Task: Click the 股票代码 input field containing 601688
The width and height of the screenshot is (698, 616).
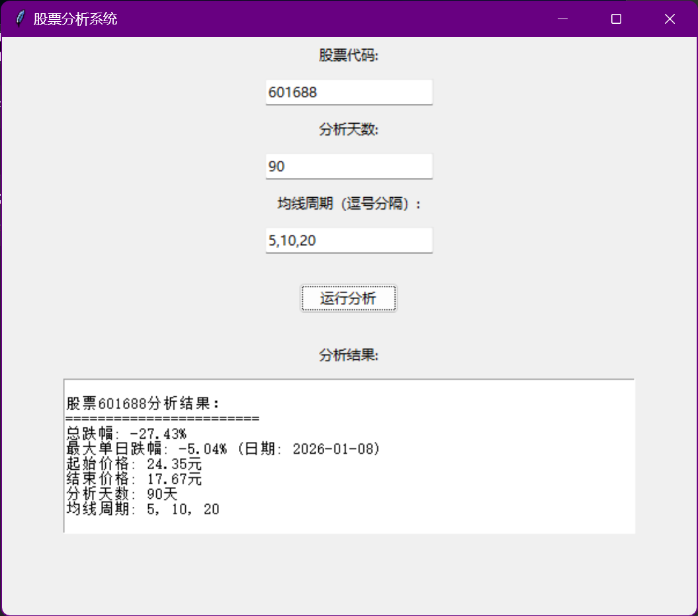Action: (x=349, y=92)
